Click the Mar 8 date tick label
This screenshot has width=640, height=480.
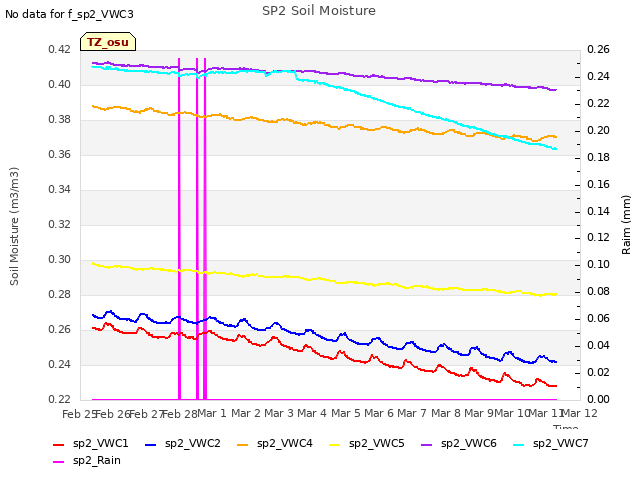[446, 414]
